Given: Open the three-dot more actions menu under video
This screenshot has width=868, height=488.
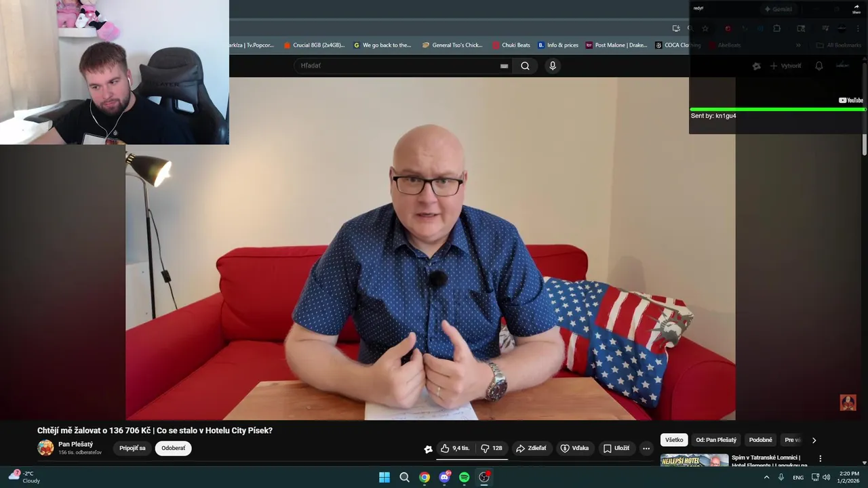Looking at the screenshot, I should point(646,448).
